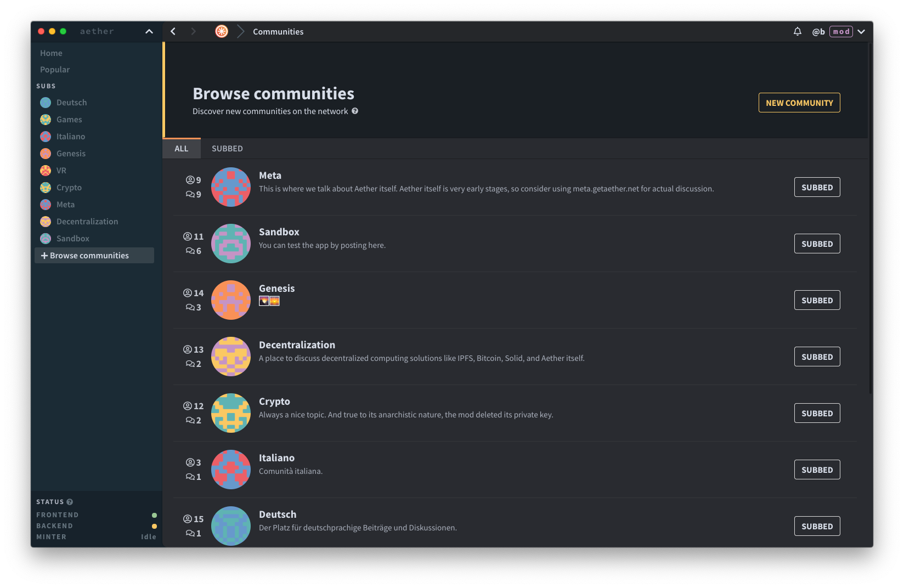Open the Meta community title

click(270, 176)
